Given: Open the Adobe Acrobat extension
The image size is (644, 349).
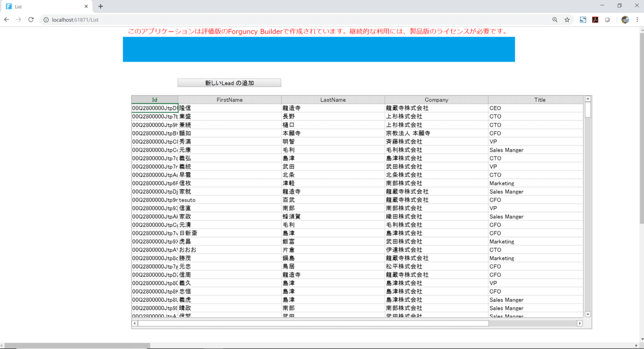Looking at the screenshot, I should pos(595,20).
